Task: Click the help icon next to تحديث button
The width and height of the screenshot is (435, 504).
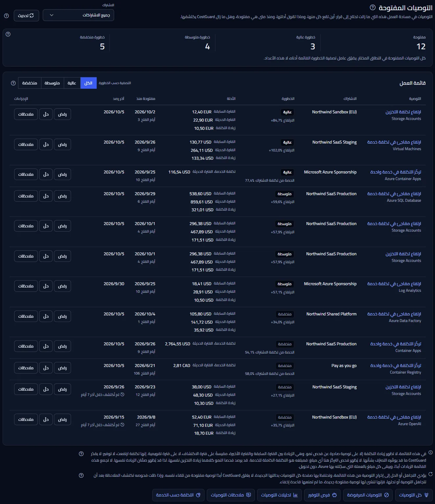Action: [6, 15]
